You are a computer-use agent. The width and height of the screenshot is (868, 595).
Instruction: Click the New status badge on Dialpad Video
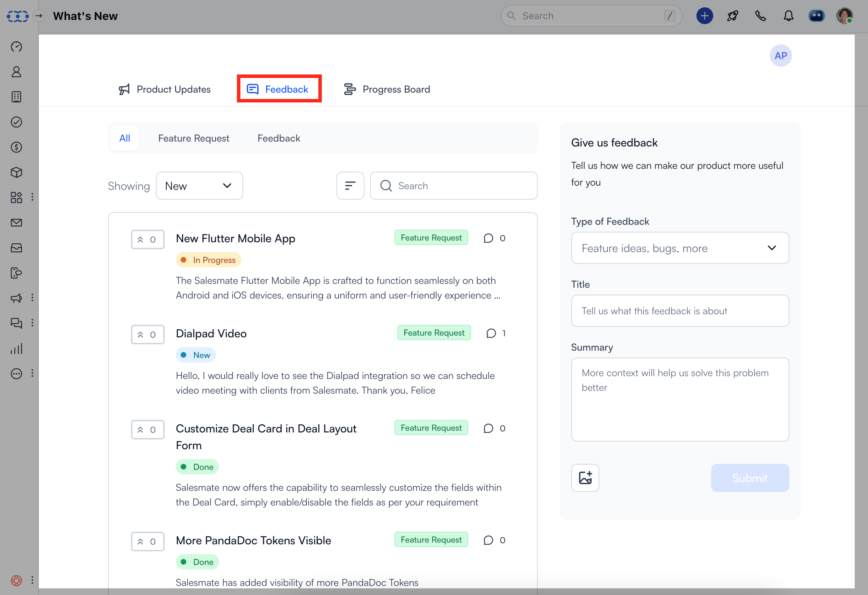[196, 355]
